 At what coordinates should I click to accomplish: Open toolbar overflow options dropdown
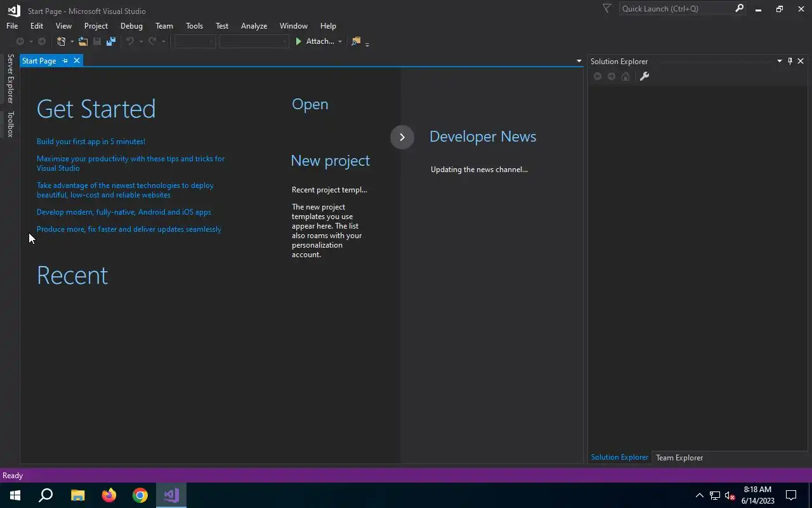click(x=367, y=43)
